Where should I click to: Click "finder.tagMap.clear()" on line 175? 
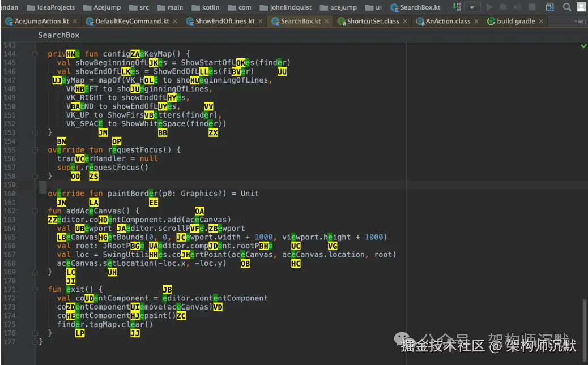point(105,324)
